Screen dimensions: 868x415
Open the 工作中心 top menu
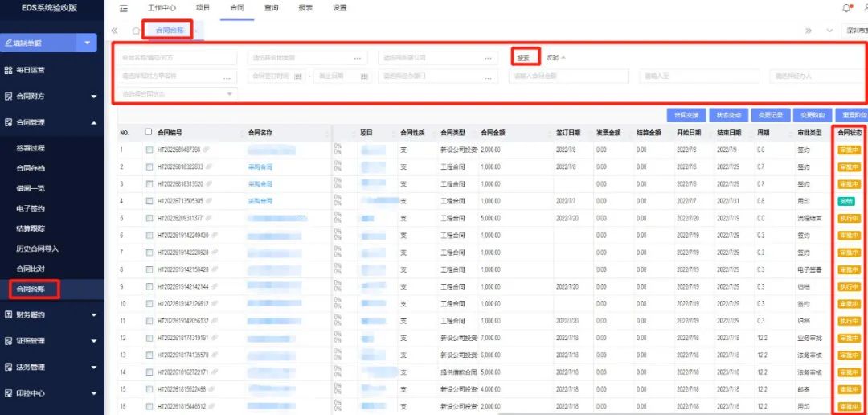[x=162, y=8]
